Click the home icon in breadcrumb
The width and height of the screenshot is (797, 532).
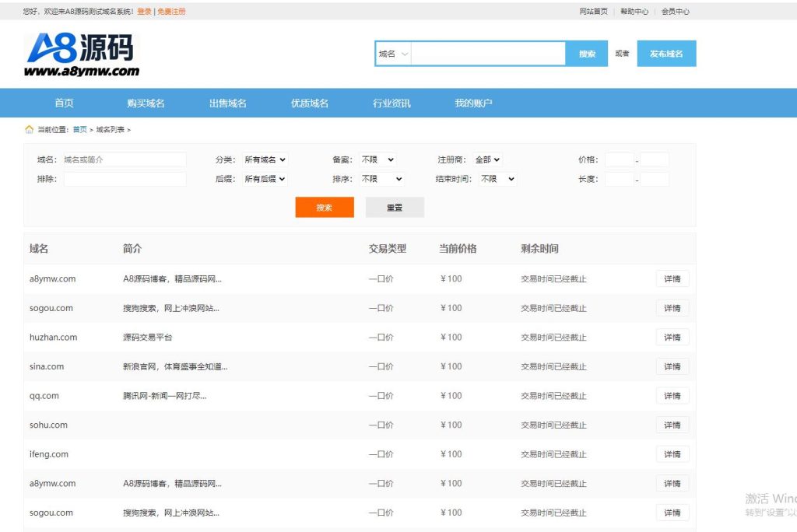tap(29, 130)
